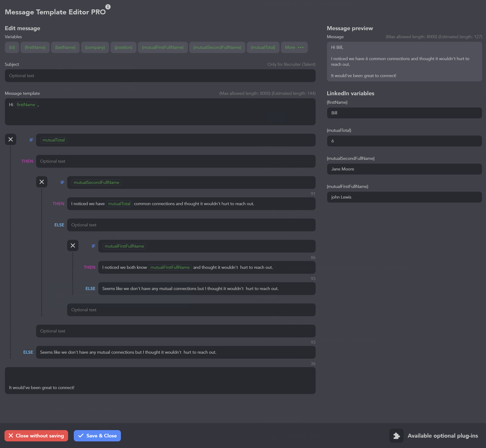The image size is (486, 448).
Task: Insert the {firstName} variable chip
Action: [35, 48]
